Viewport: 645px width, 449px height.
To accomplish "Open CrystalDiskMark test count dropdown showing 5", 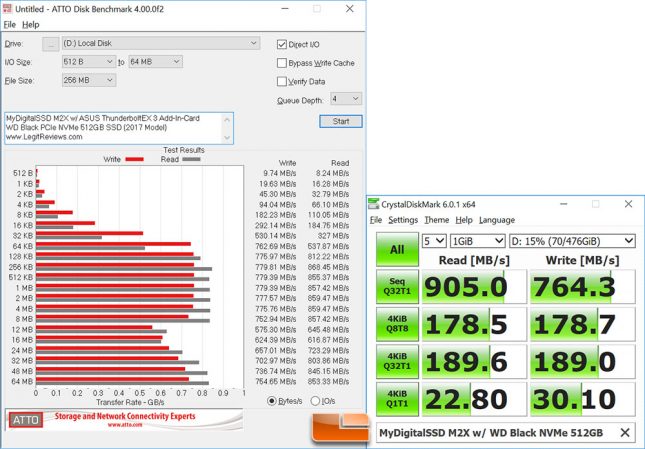I will (x=434, y=241).
